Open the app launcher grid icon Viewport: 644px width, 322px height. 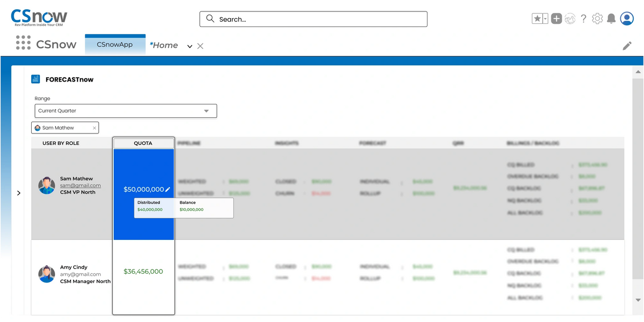(x=23, y=43)
